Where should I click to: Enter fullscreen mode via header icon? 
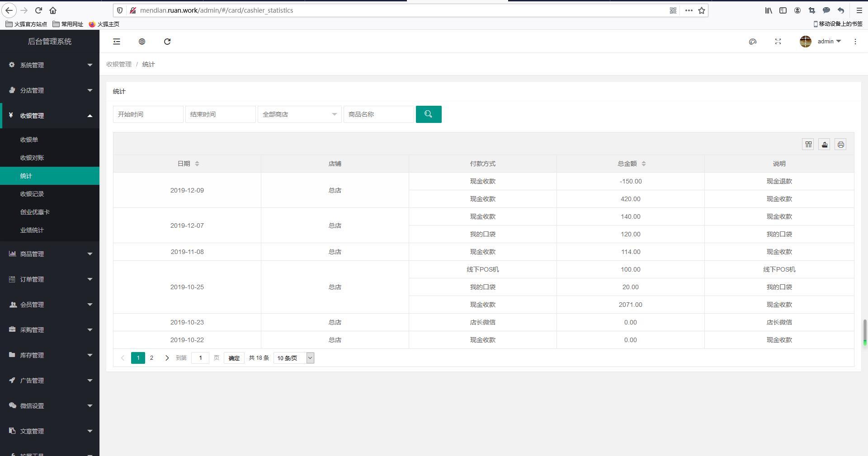pos(778,42)
